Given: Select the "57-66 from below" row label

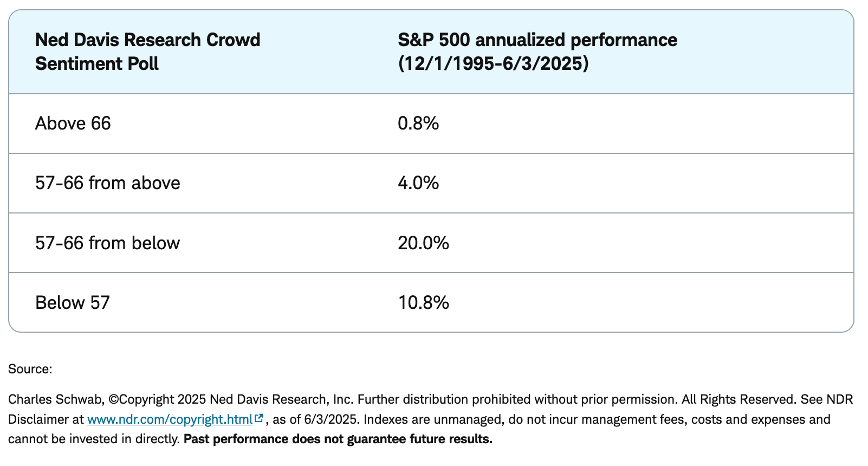Looking at the screenshot, I should coord(107,243).
